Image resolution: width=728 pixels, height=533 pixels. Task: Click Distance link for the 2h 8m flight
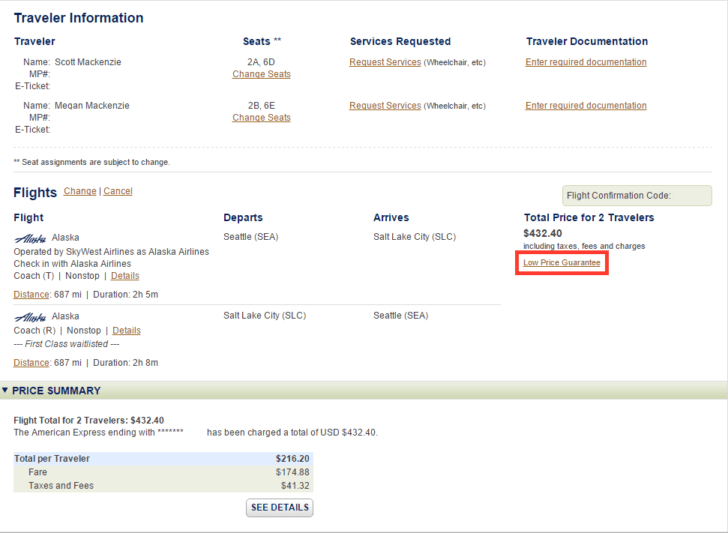pos(31,363)
